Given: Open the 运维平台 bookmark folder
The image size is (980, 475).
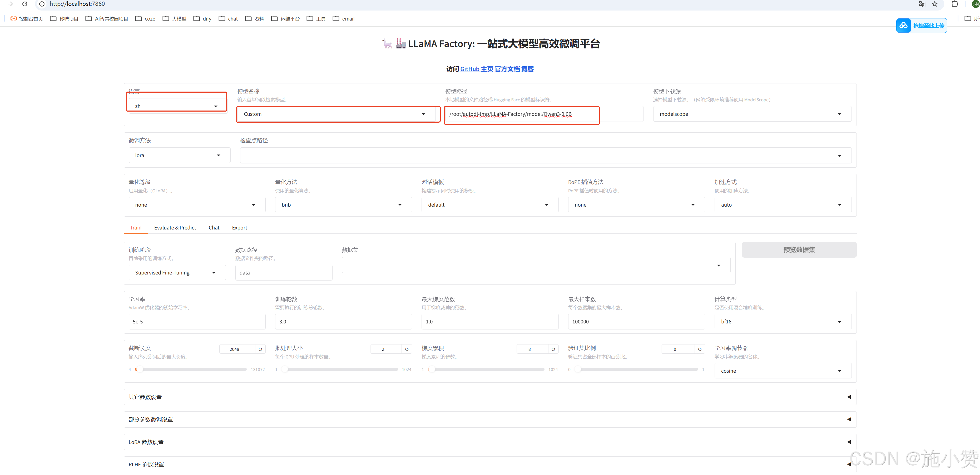Looking at the screenshot, I should coord(285,19).
